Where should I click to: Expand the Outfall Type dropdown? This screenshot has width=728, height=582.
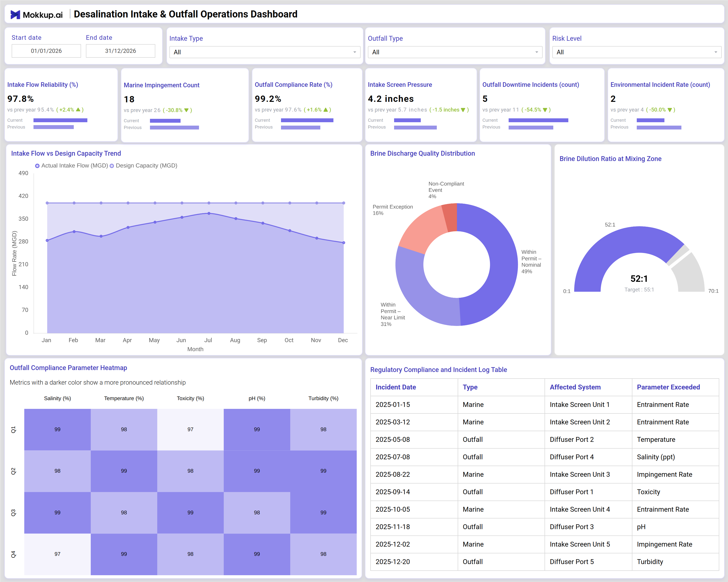point(455,52)
